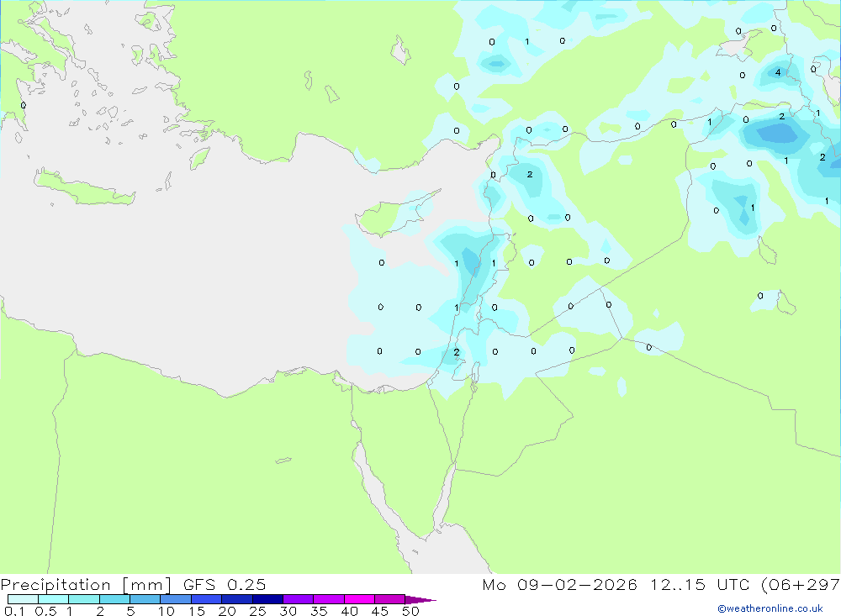Click the 'GFS 0.25' model label

click(x=225, y=585)
